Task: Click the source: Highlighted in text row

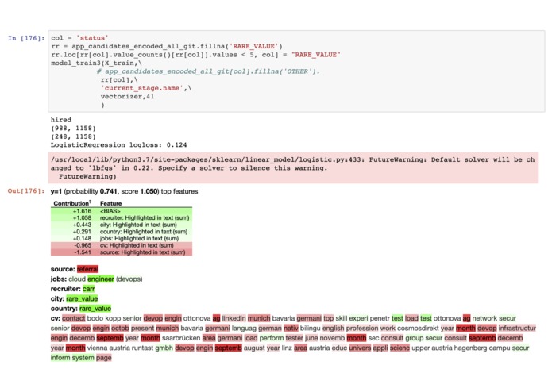Action: pyautogui.click(x=122, y=252)
